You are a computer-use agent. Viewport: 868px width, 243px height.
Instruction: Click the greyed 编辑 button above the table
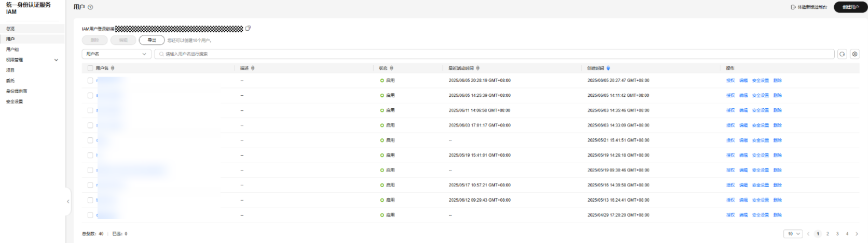coord(123,40)
